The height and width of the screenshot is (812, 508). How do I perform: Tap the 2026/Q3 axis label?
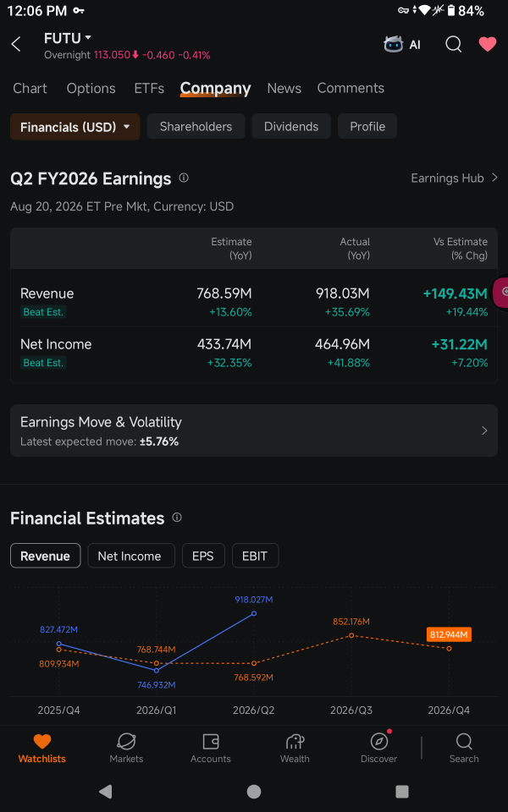coord(351,710)
